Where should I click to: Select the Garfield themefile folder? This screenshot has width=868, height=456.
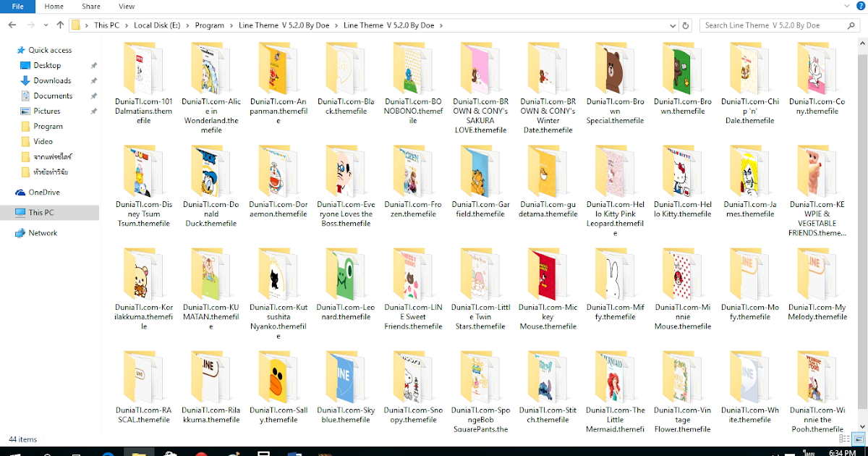click(480, 180)
